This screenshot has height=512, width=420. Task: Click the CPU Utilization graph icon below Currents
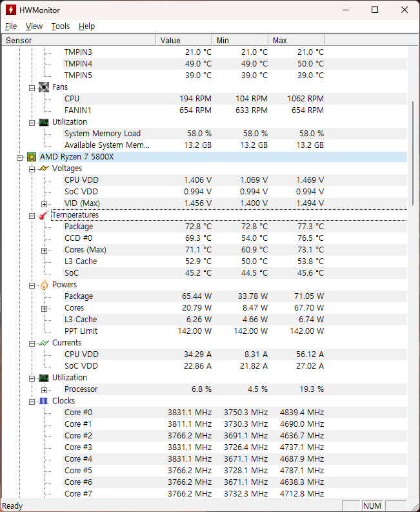tap(44, 378)
